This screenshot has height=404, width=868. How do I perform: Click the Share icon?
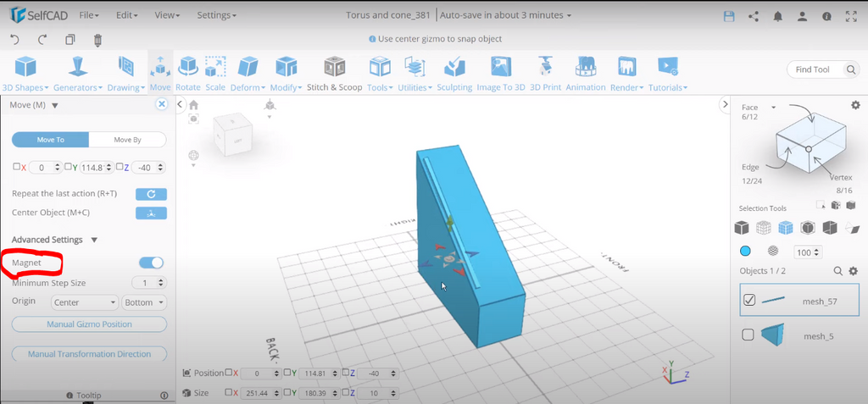tap(754, 16)
